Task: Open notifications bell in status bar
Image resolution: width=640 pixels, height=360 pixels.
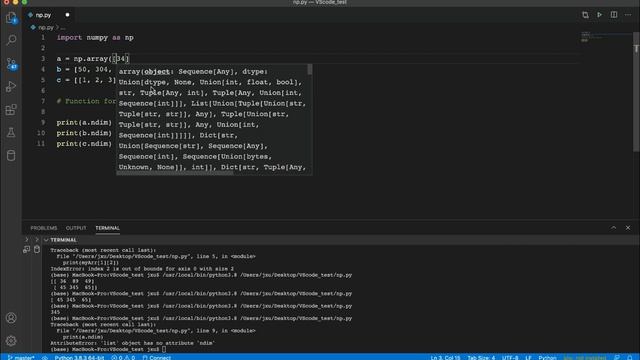Action: (x=630, y=358)
